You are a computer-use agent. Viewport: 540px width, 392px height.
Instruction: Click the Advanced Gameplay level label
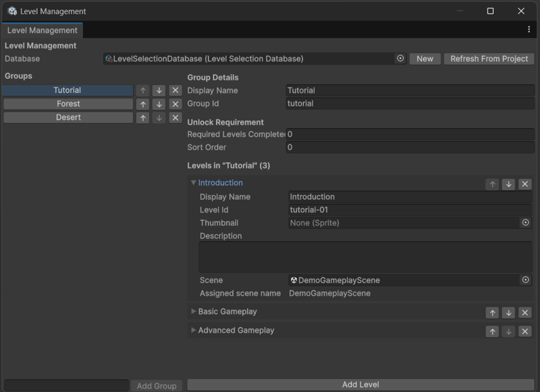coord(236,330)
